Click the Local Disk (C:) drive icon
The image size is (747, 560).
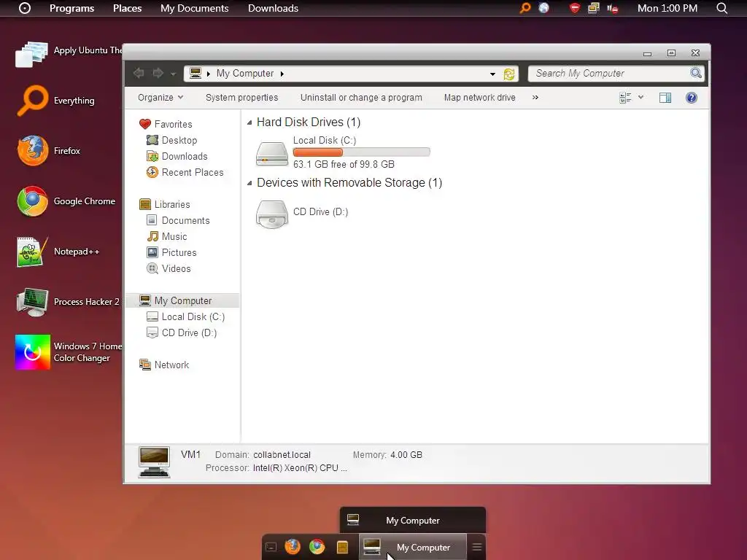[x=271, y=153]
